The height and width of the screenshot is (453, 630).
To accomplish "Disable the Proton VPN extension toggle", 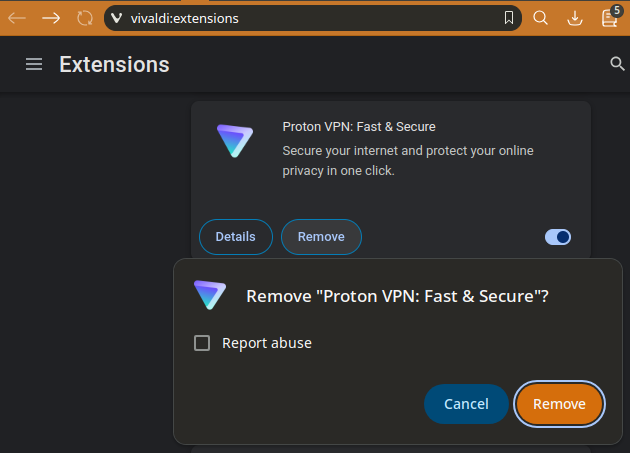I will pyautogui.click(x=558, y=237).
